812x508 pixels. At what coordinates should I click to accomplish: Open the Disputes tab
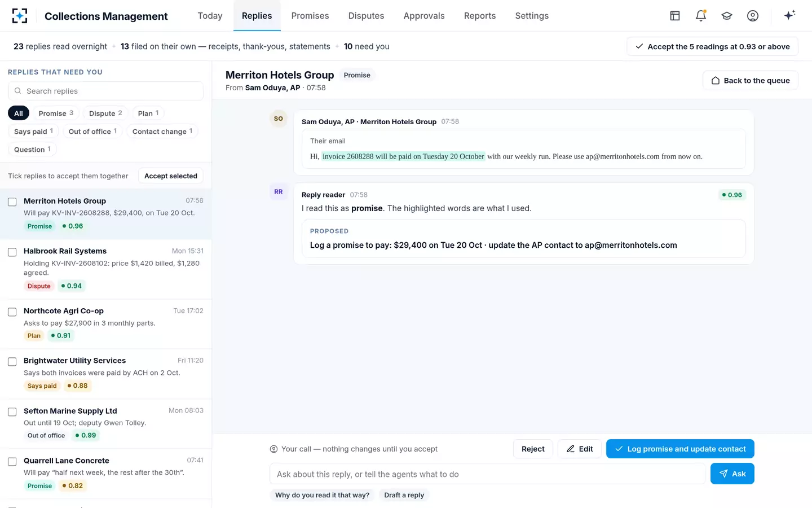(366, 16)
